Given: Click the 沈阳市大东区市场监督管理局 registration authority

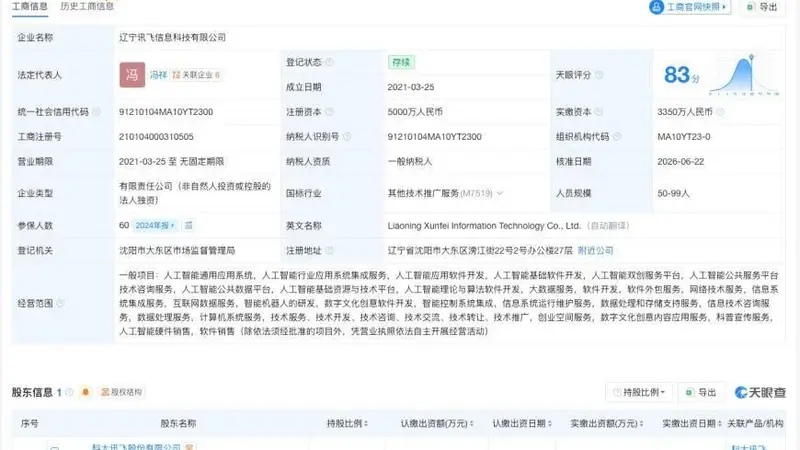Looking at the screenshot, I should point(177,251).
